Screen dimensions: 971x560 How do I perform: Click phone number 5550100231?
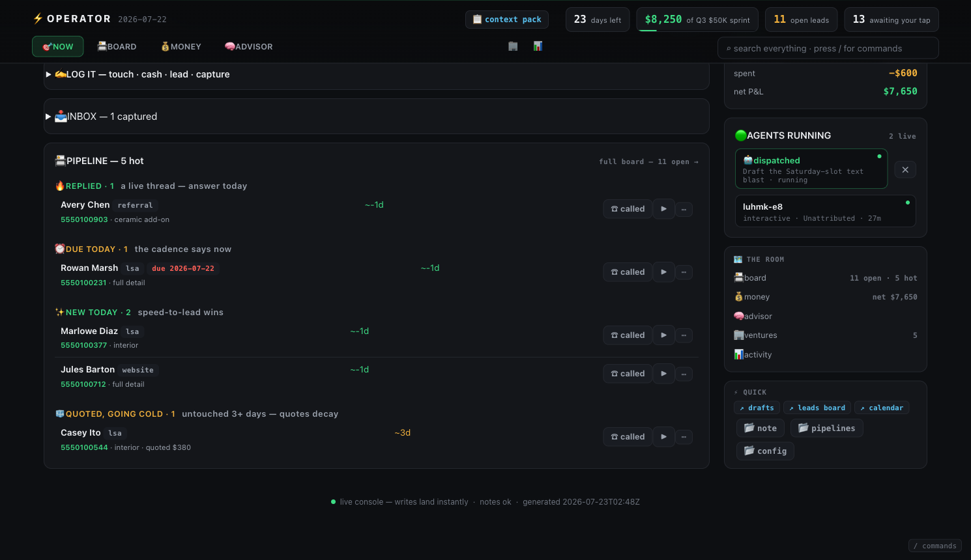click(83, 283)
